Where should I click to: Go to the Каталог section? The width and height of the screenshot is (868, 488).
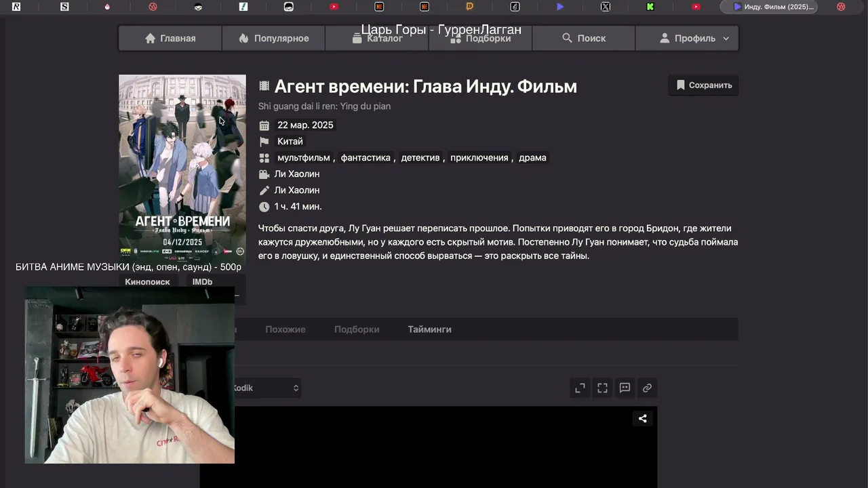pos(377,39)
